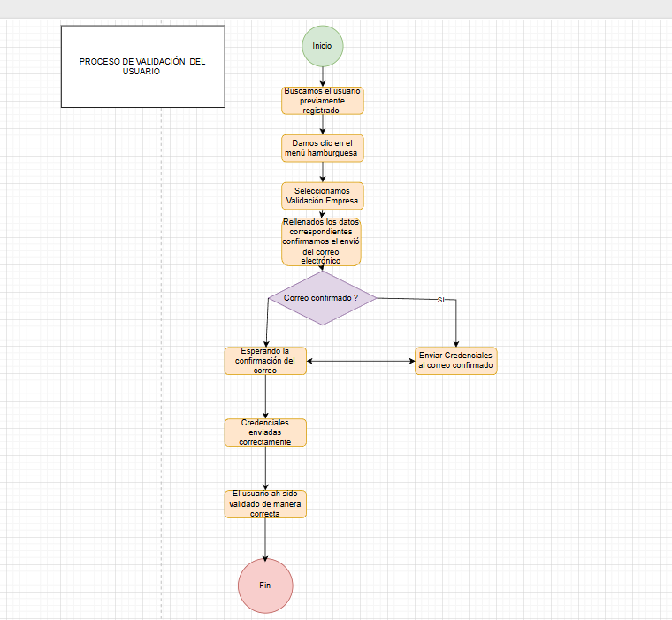The width and height of the screenshot is (672, 620).
Task: Select the green Inicio start circle
Action: [x=322, y=45]
